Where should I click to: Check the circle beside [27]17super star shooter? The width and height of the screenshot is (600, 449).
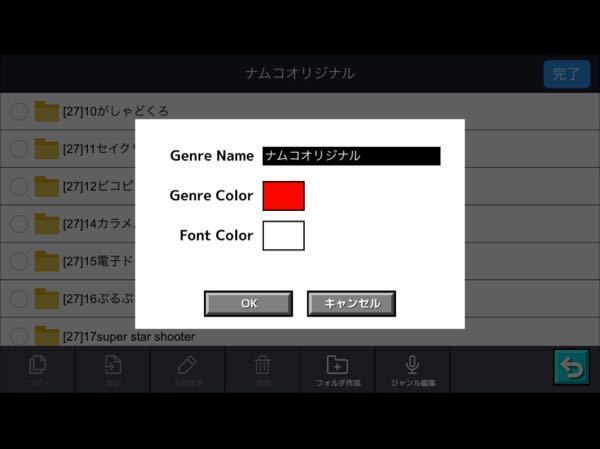(18, 336)
